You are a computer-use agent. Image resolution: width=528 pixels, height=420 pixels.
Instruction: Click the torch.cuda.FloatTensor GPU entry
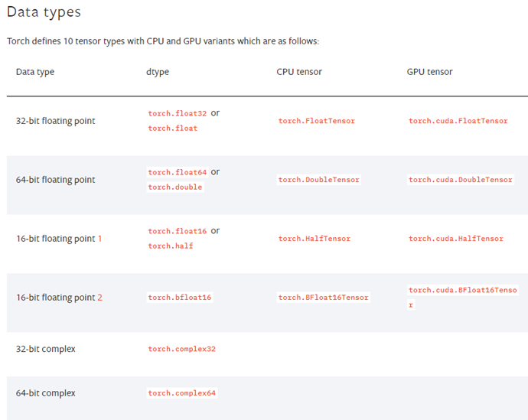click(458, 121)
